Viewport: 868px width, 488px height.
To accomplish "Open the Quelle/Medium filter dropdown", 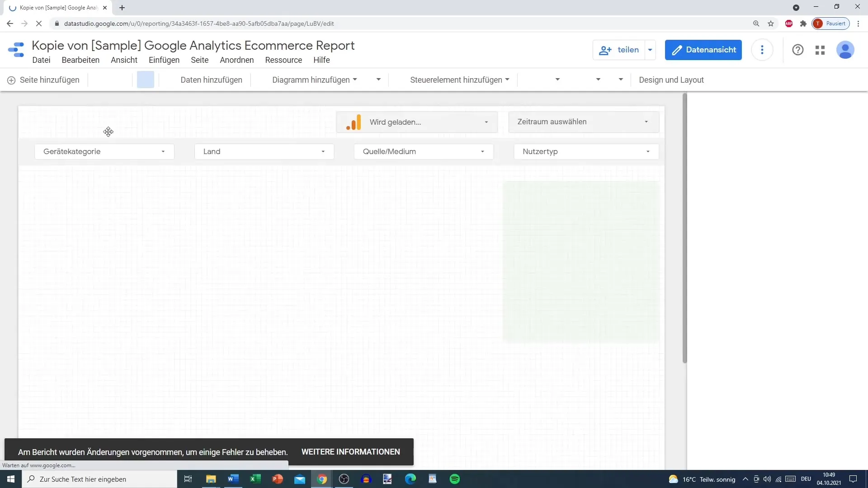I will [x=424, y=151].
